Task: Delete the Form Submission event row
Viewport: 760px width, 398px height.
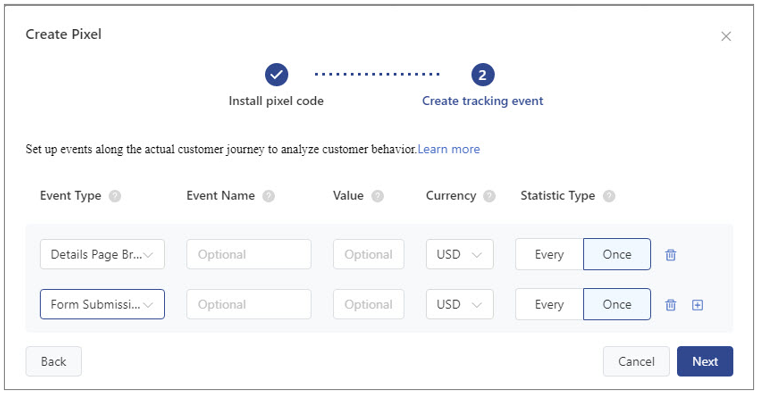Action: tap(670, 304)
